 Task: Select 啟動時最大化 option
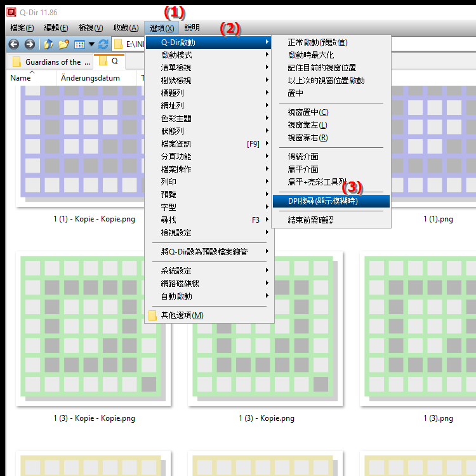[331, 55]
